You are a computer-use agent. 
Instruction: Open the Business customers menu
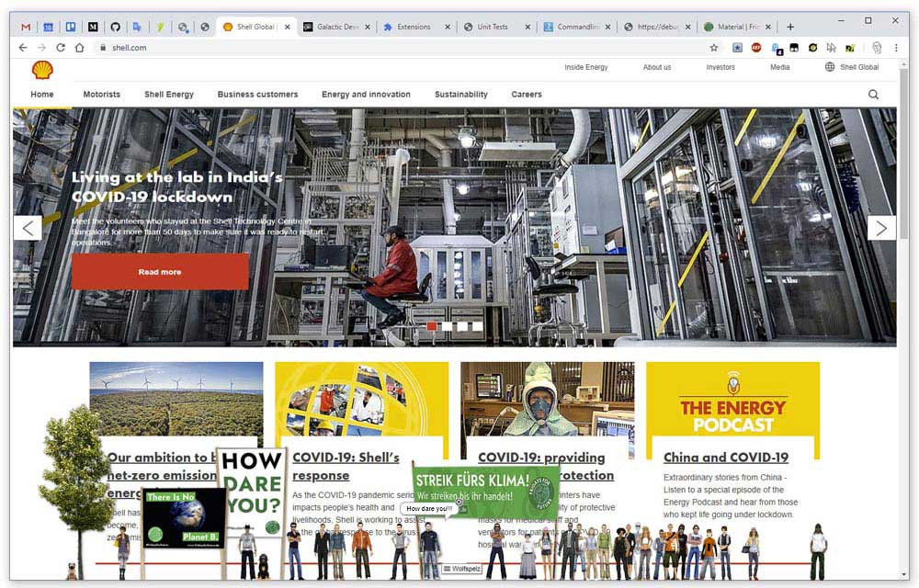257,95
